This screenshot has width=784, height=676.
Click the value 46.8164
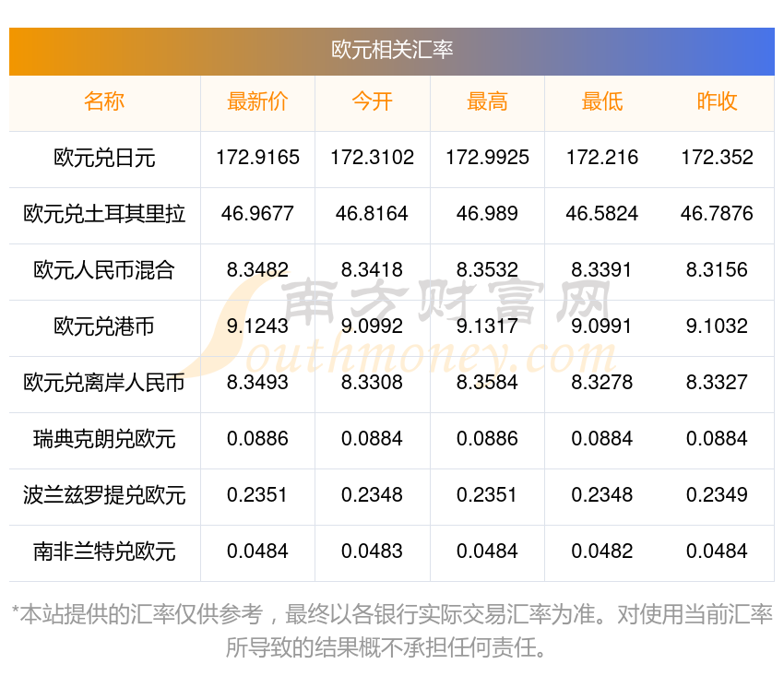[372, 214]
